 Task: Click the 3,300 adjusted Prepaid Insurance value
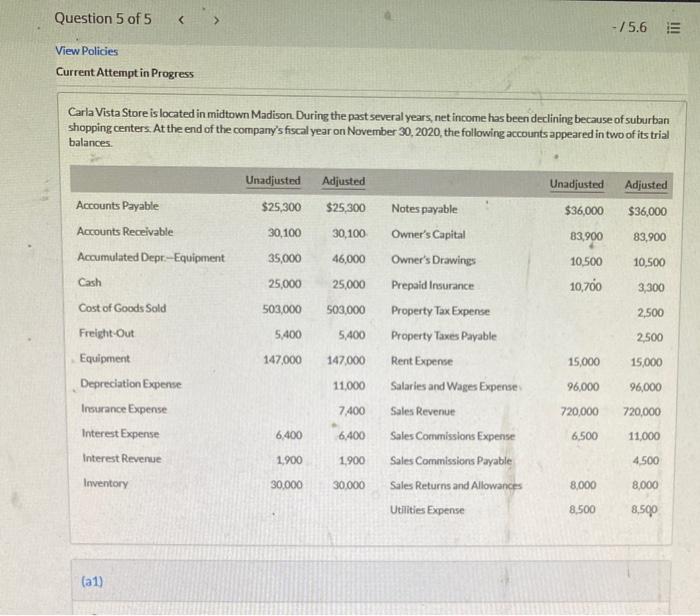pyautogui.click(x=650, y=287)
